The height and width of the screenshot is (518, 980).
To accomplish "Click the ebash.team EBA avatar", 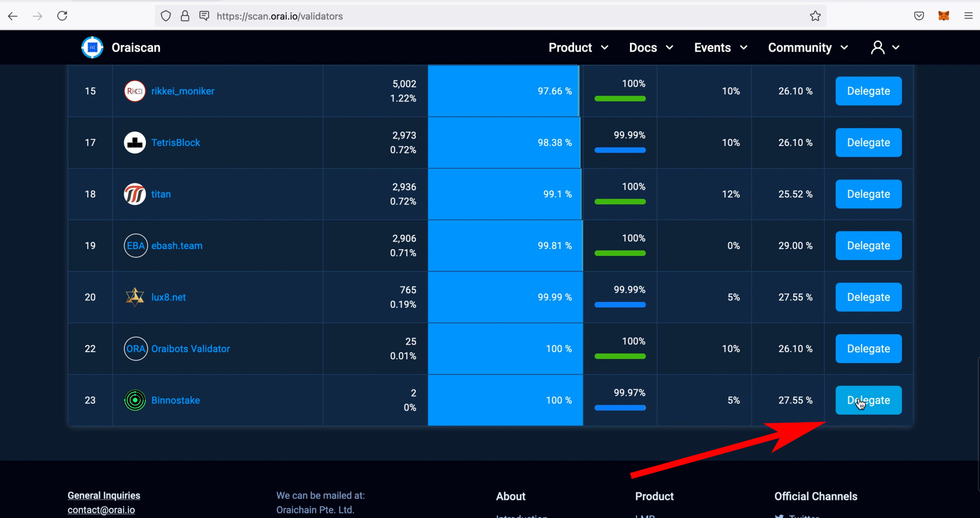I will 136,246.
